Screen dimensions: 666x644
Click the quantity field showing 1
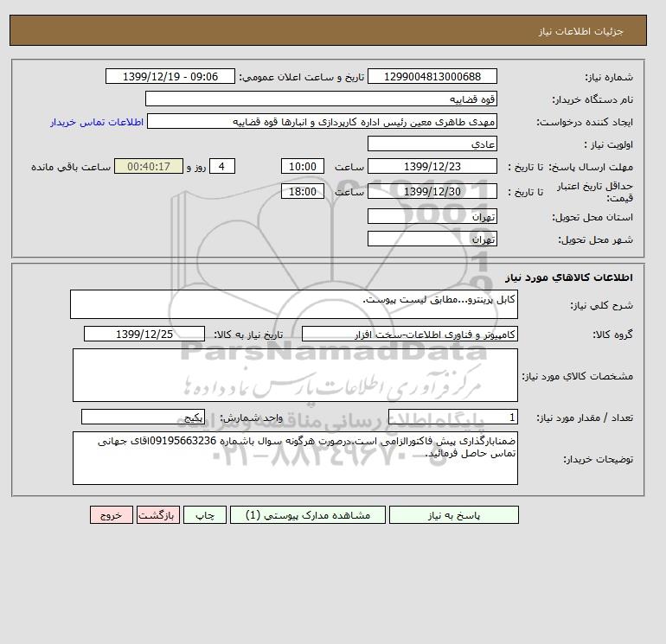click(452, 417)
